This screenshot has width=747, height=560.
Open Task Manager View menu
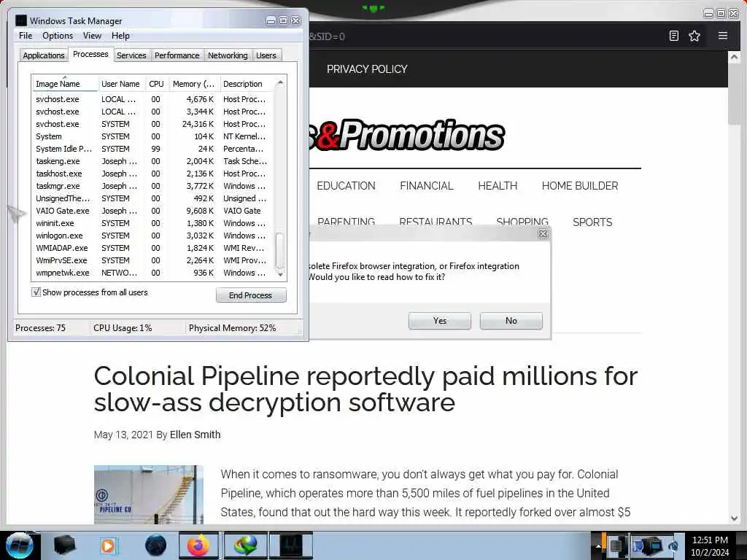[x=92, y=36]
